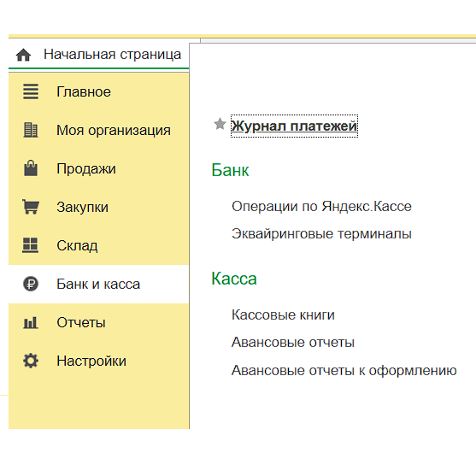
Task: Click the building icon for Моя организация
Action: click(31, 130)
